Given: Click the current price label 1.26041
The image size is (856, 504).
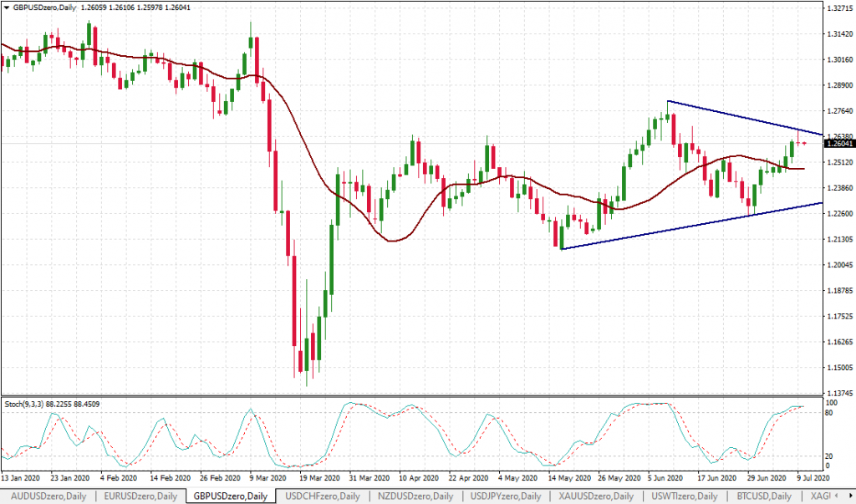Looking at the screenshot, I should click(838, 144).
